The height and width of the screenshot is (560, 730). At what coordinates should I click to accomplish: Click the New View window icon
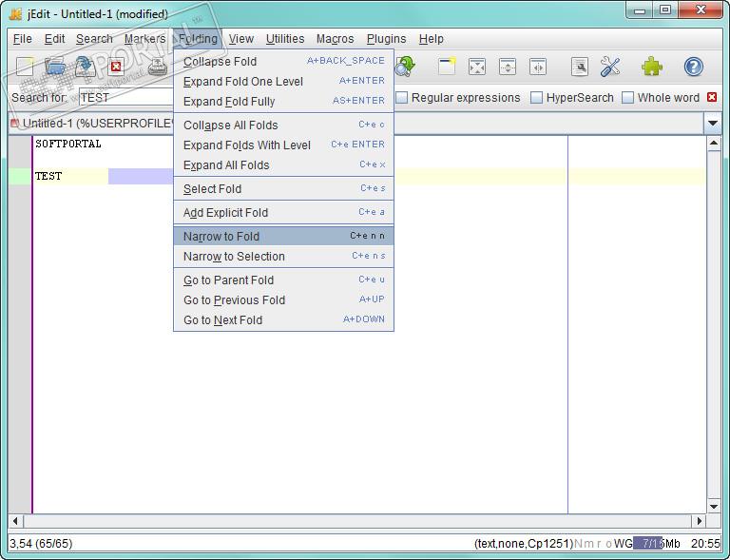tap(447, 67)
